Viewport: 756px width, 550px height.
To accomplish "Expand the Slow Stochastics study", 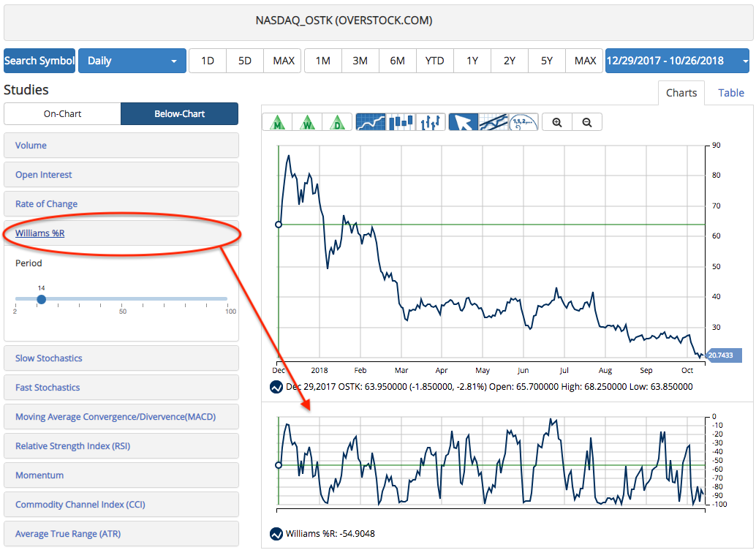I will tap(121, 358).
